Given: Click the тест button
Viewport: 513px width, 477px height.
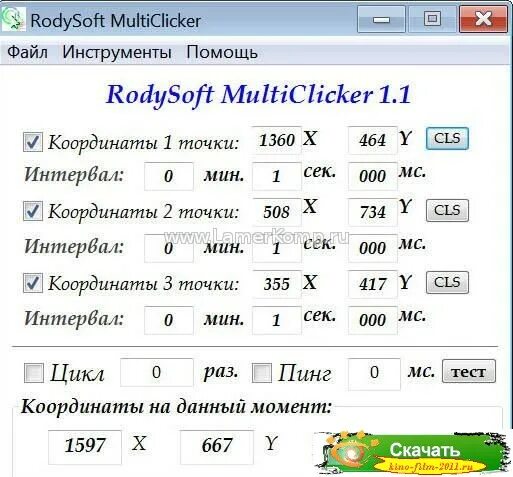Looking at the screenshot, I should 469,371.
